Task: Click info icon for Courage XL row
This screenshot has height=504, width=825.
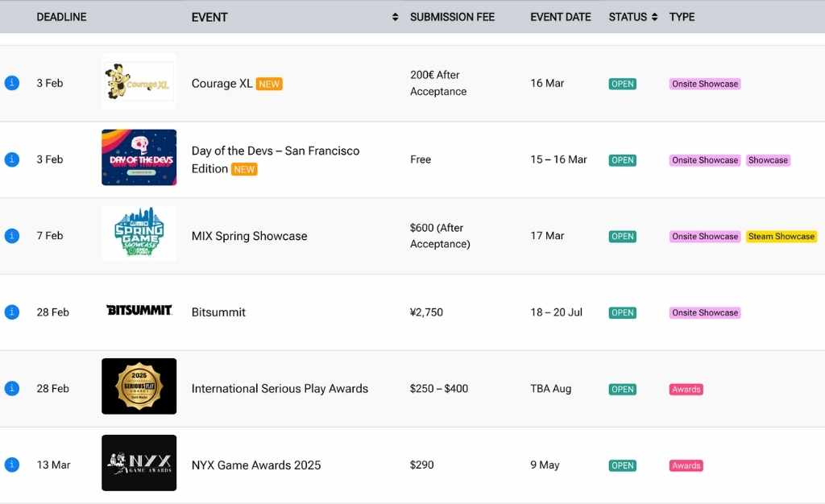Action: point(12,83)
